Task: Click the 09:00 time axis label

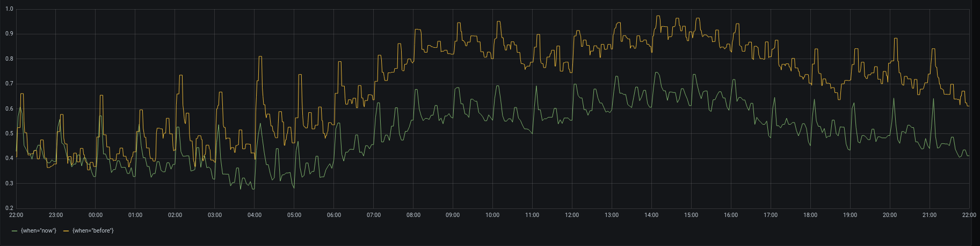Action: (x=453, y=215)
